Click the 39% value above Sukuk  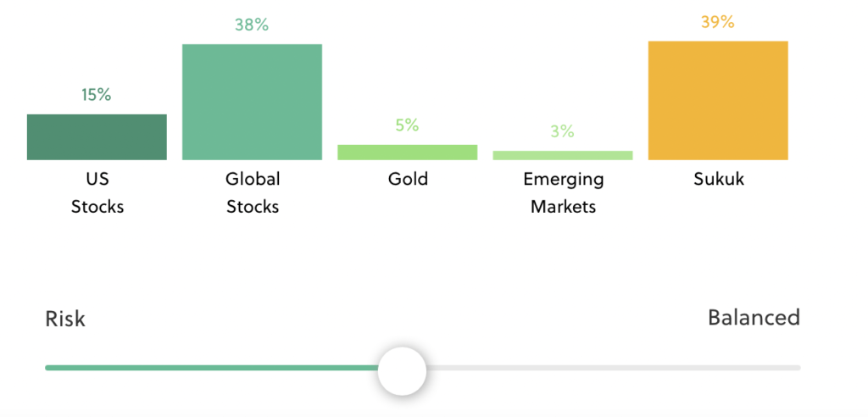click(717, 22)
